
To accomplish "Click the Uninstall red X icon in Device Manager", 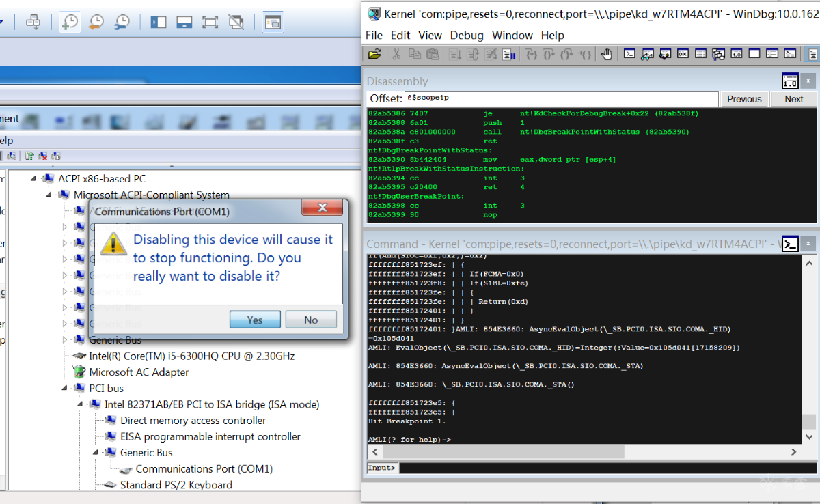I will tap(42, 156).
